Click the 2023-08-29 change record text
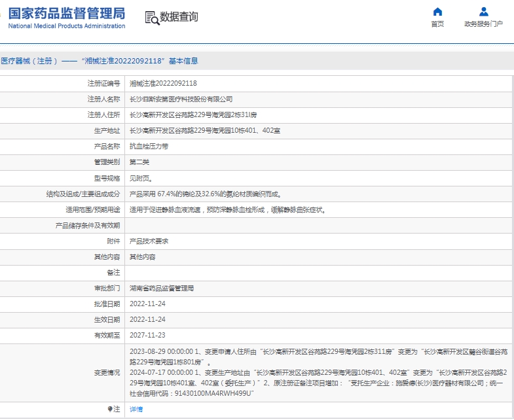 pyautogui.click(x=318, y=357)
